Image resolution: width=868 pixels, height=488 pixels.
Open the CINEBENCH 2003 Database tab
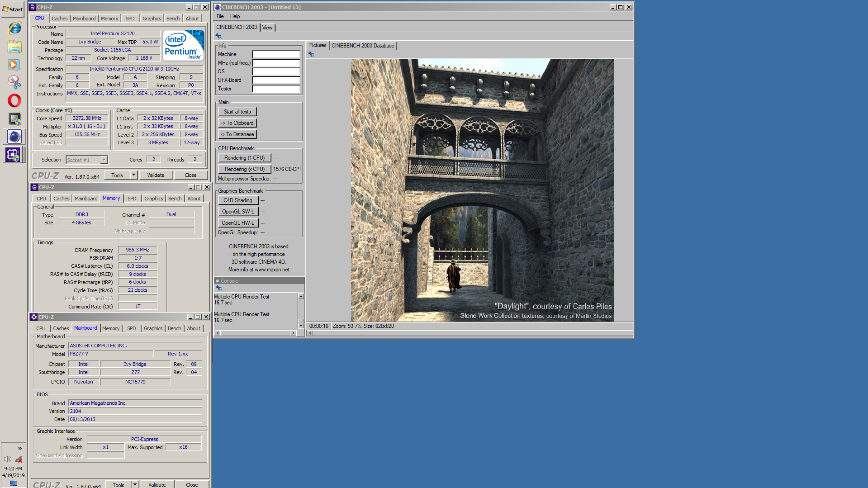coord(363,46)
